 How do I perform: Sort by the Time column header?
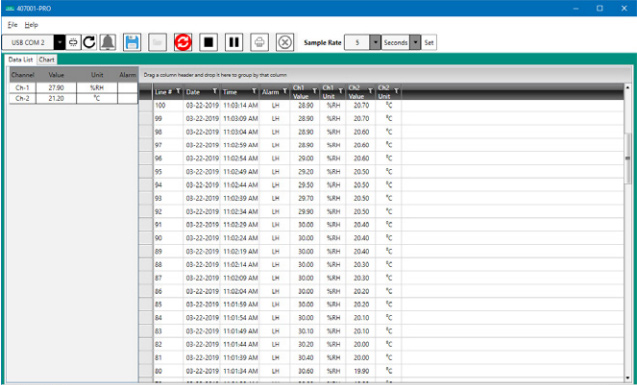pos(230,92)
